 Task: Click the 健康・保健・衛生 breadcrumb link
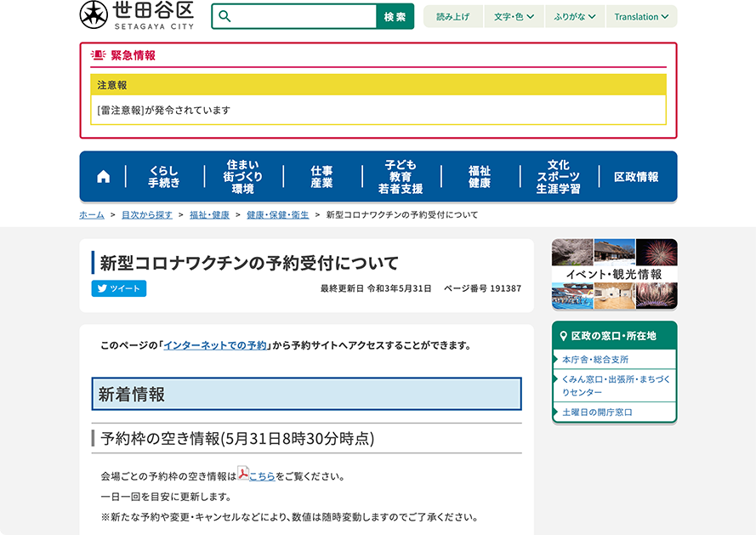[x=278, y=214]
